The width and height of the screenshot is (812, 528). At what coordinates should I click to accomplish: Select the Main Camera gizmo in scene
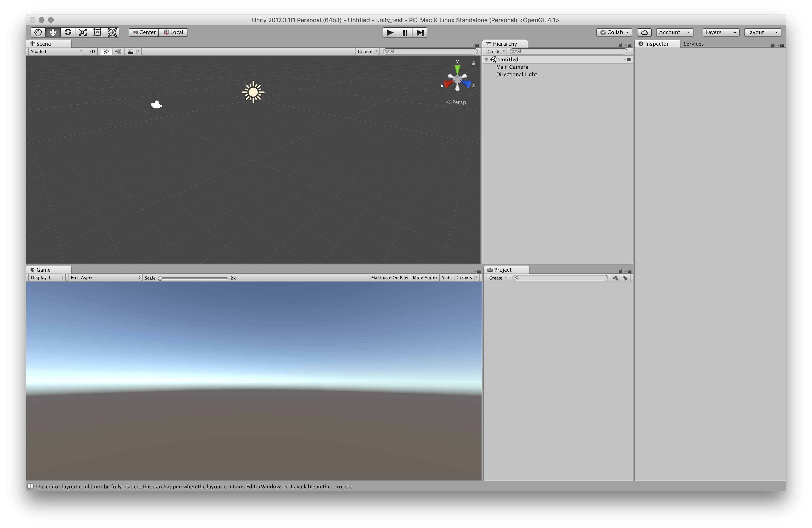pos(157,104)
